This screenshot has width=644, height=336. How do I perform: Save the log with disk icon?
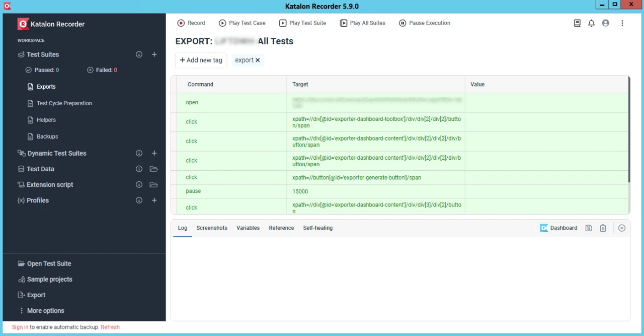pyautogui.click(x=589, y=228)
